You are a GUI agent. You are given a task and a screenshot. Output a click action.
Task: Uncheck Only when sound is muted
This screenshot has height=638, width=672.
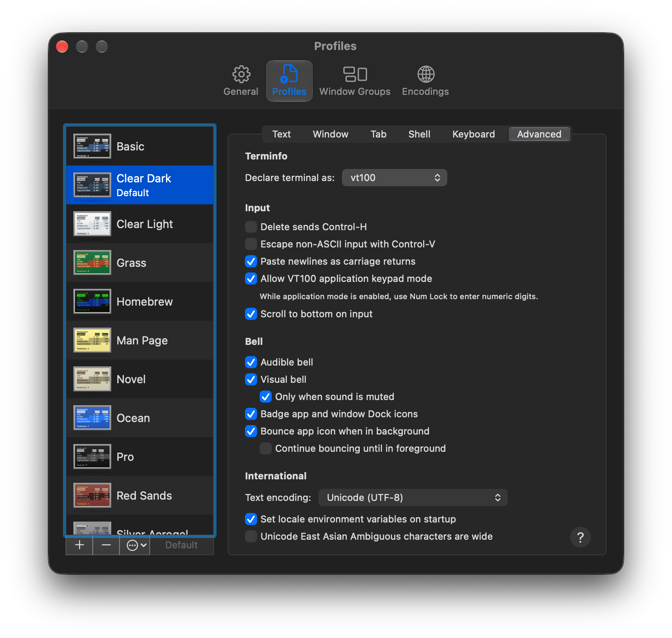(266, 397)
